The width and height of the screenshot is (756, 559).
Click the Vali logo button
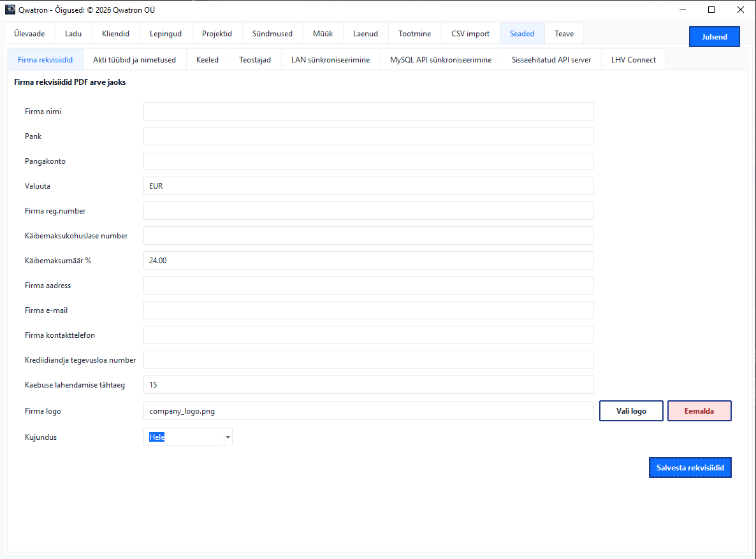pyautogui.click(x=631, y=411)
